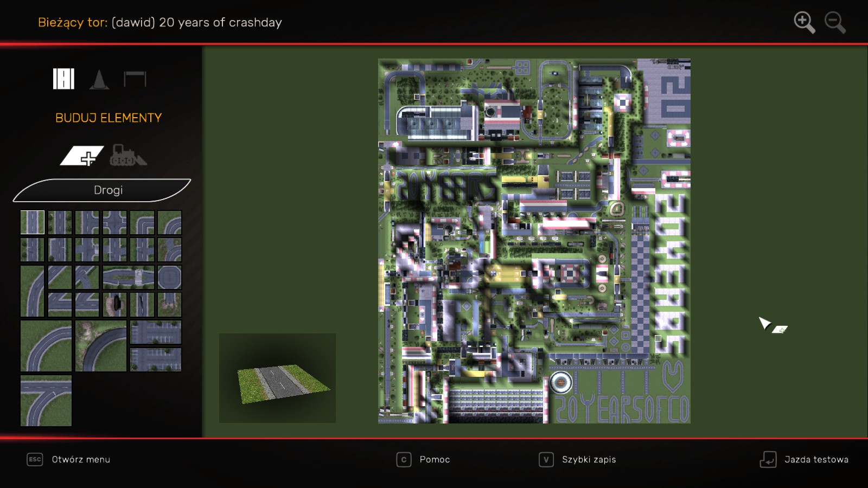This screenshot has height=488, width=868.
Task: Activate the bulldozer remove tool
Action: click(127, 156)
